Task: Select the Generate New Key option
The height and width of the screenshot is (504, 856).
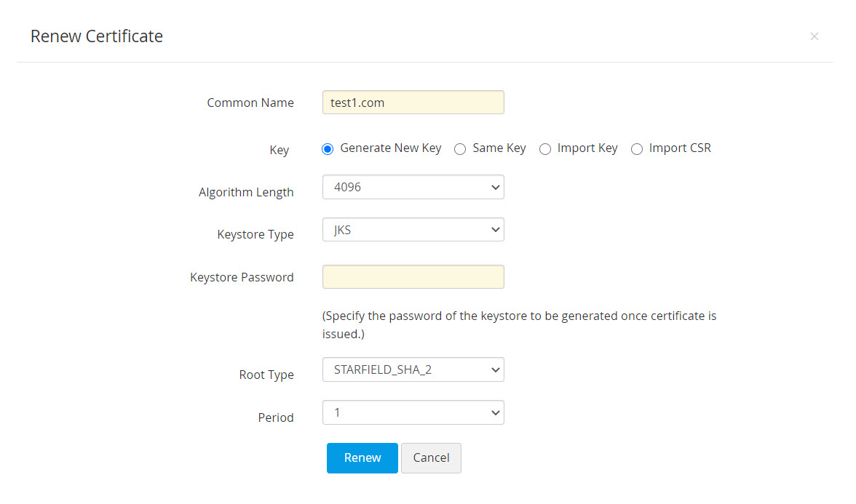Action: point(328,149)
